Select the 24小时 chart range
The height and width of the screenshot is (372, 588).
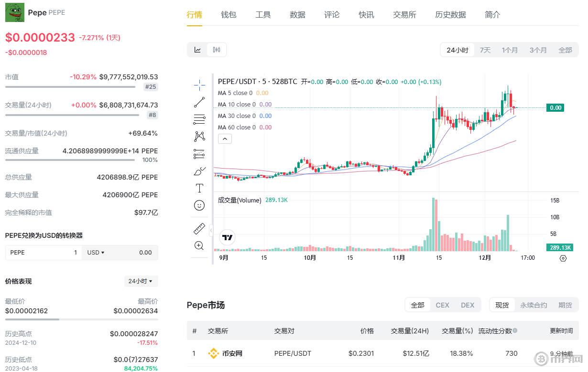457,50
